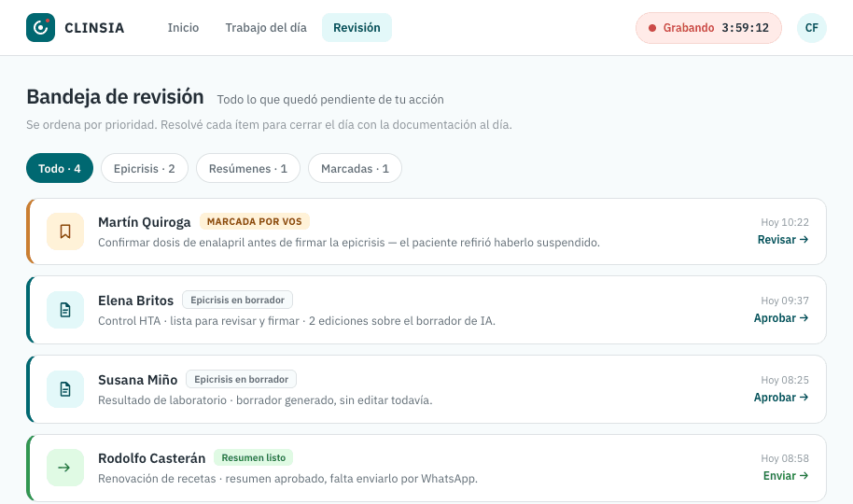Image resolution: width=853 pixels, height=504 pixels.
Task: Filter by Todo · 4
Action: tap(60, 168)
